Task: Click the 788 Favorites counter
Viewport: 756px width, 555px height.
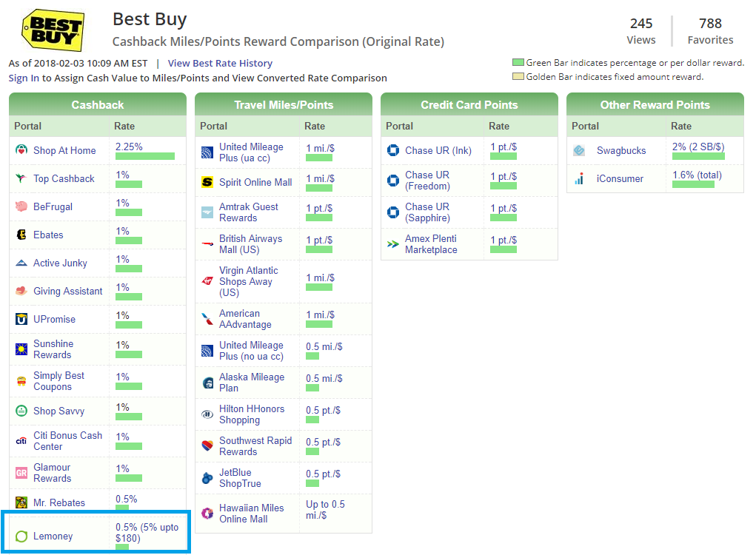Action: (710, 31)
